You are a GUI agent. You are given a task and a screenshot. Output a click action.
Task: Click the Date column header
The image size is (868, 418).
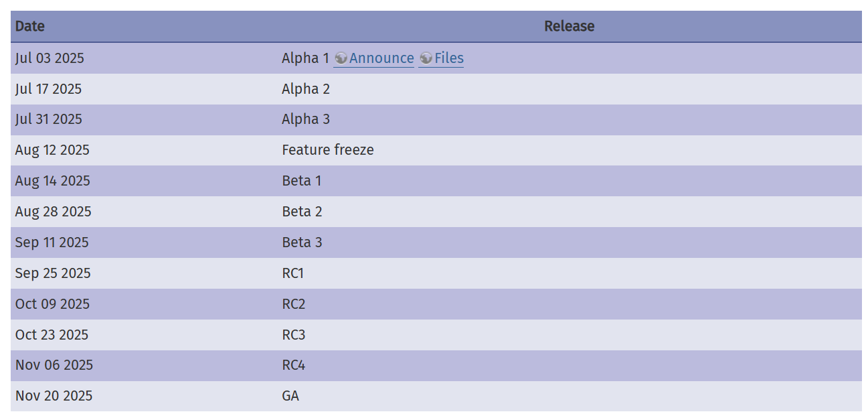pyautogui.click(x=30, y=26)
